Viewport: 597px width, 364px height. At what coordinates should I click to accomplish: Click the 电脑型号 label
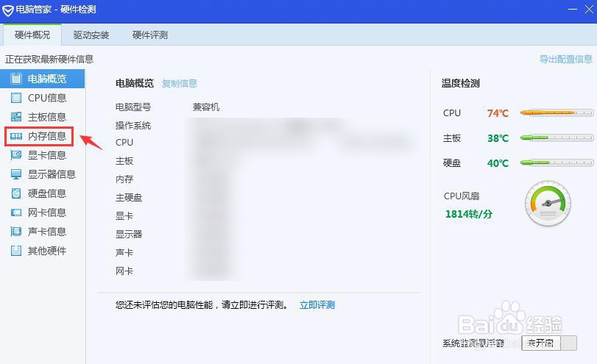point(133,107)
